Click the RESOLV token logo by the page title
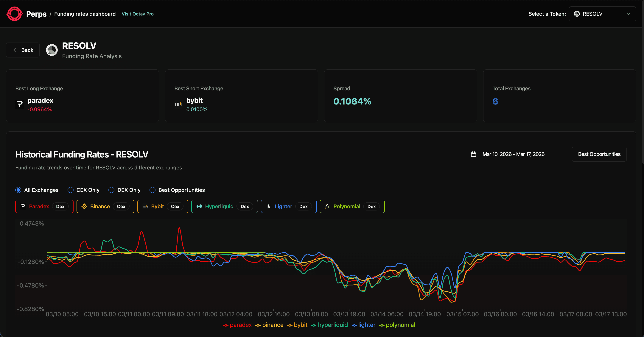 pyautogui.click(x=52, y=50)
